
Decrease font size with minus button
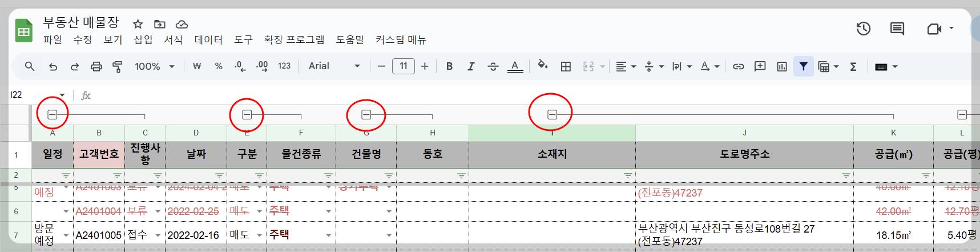coord(381,66)
